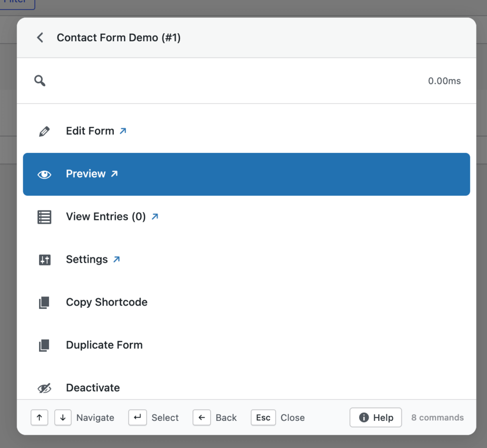The image size is (487, 448).
Task: Click the pencil icon beside Edit Form
Action: point(44,132)
